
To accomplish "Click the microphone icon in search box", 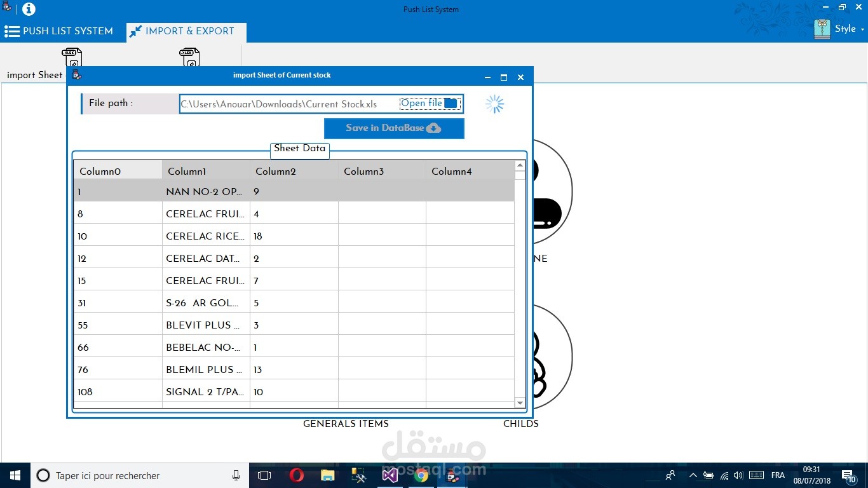I will coord(236,475).
